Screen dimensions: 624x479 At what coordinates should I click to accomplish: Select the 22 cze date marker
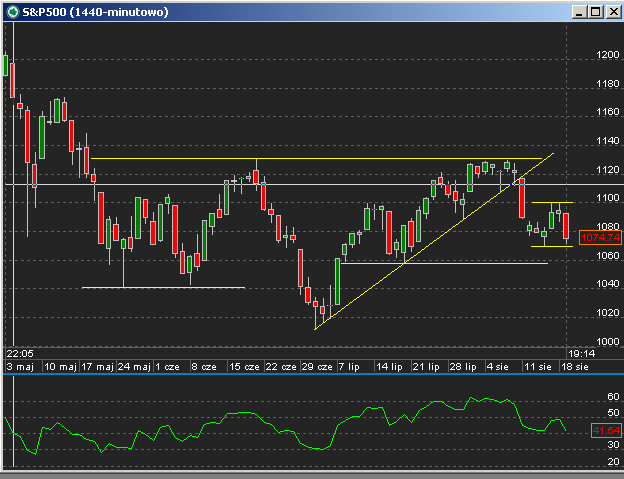(281, 367)
